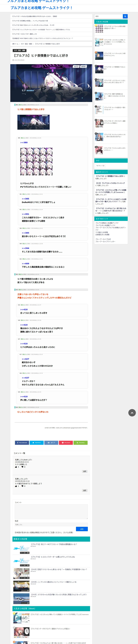Open ブルアカ攻略まとめ速報アンテナ link
This screenshot has width=138, height=644.
[x=107, y=223]
